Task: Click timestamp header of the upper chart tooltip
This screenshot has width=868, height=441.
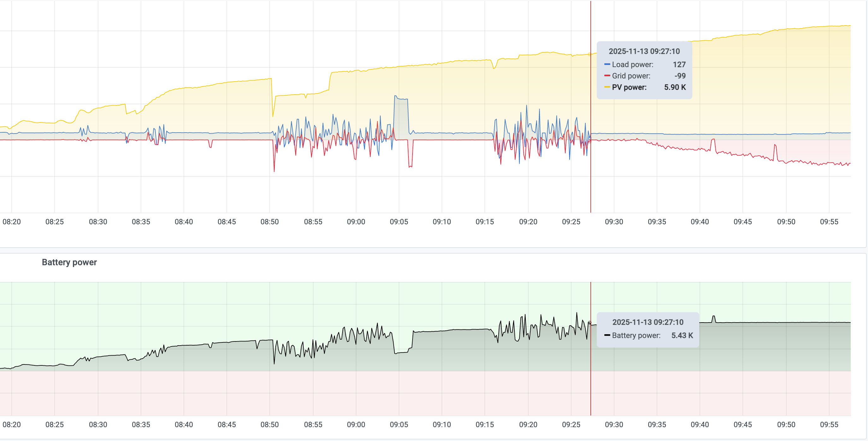Action: [x=644, y=51]
